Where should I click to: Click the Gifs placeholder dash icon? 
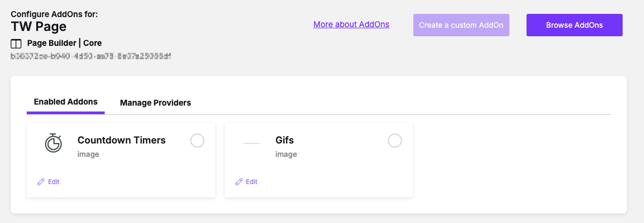coord(251,143)
